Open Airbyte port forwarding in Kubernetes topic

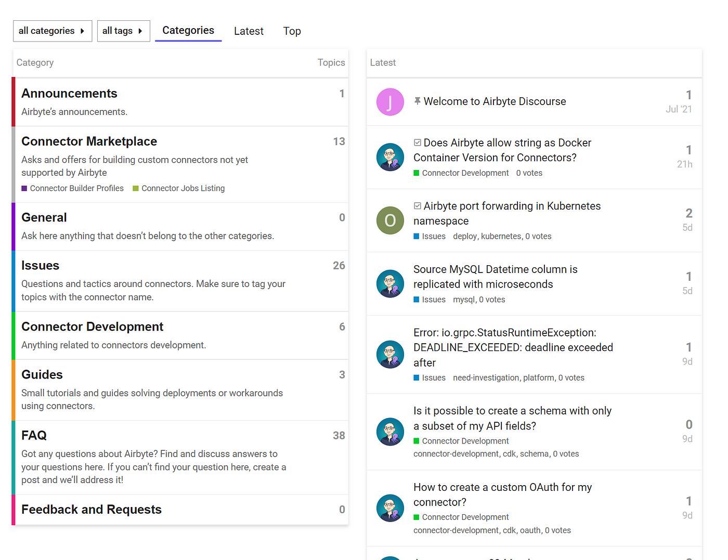click(507, 213)
